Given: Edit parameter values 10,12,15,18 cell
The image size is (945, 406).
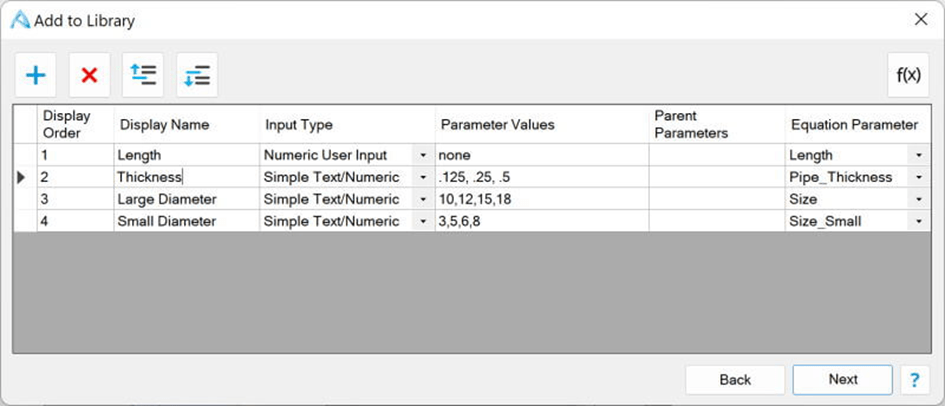Looking at the screenshot, I should click(540, 200).
